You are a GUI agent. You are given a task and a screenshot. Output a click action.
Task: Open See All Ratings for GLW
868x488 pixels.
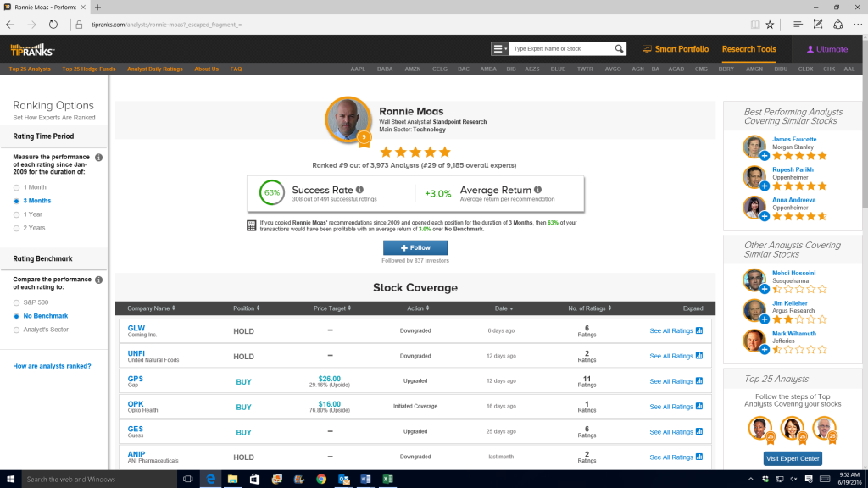(671, 331)
